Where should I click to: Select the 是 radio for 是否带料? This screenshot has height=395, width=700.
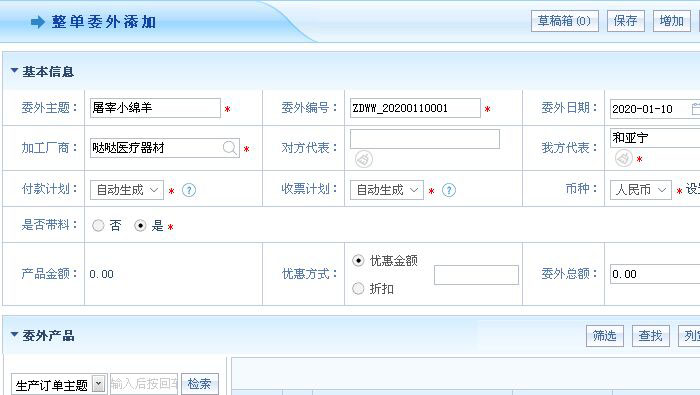tap(140, 225)
